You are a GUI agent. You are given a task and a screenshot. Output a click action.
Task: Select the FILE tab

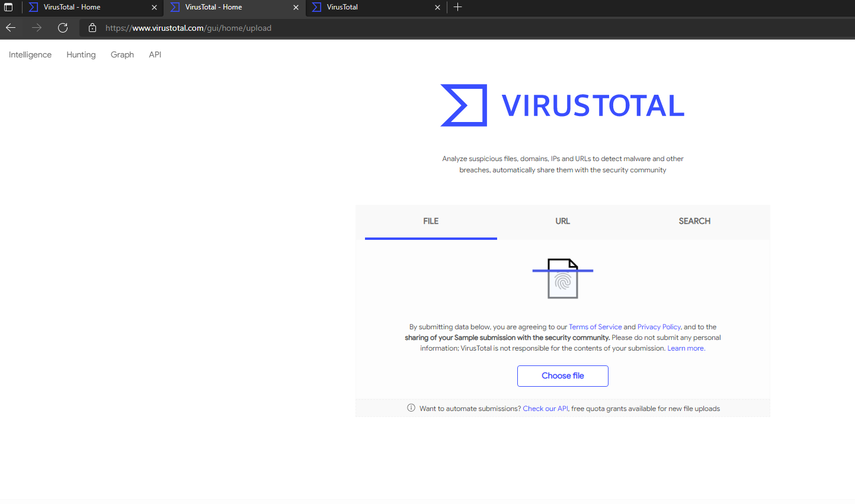(431, 221)
